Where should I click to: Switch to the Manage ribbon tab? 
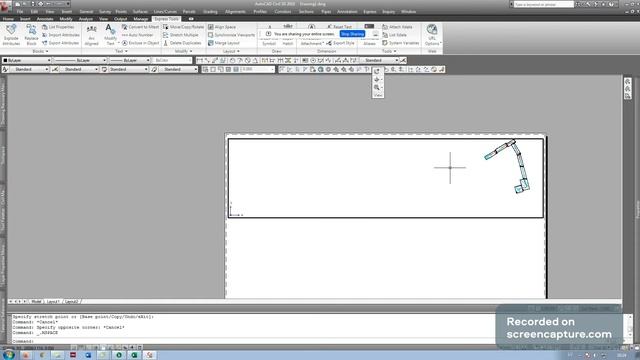coord(141,19)
